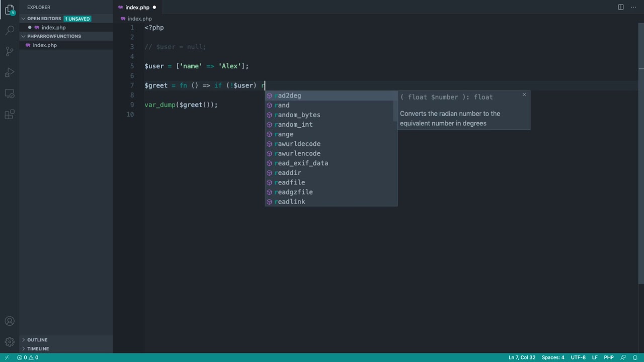Screen dimensions: 644x362
Task: Choose the random_bytes suggestion
Action: coord(329,115)
